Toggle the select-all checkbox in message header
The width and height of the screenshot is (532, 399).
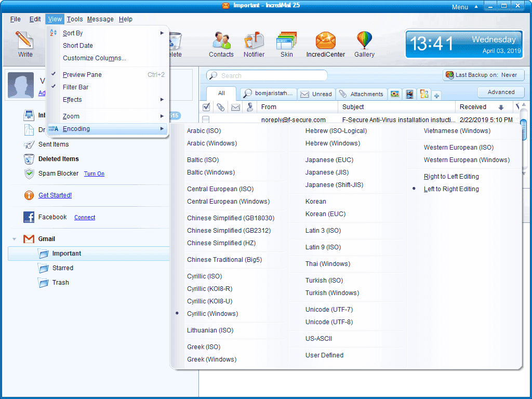(206, 107)
